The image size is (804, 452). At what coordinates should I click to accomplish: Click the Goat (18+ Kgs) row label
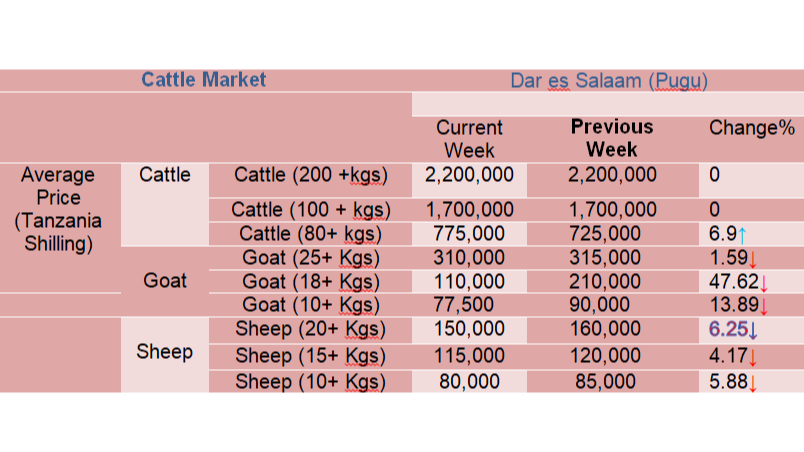pyautogui.click(x=311, y=282)
